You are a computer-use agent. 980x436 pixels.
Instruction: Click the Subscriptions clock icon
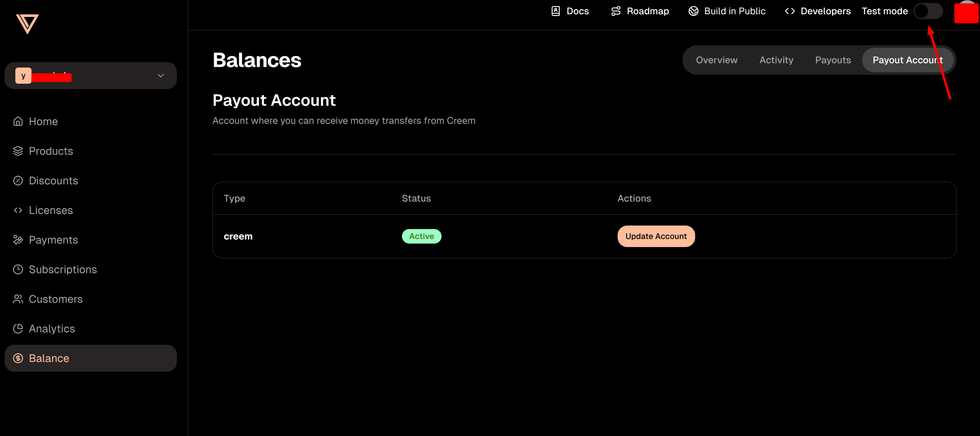[18, 269]
